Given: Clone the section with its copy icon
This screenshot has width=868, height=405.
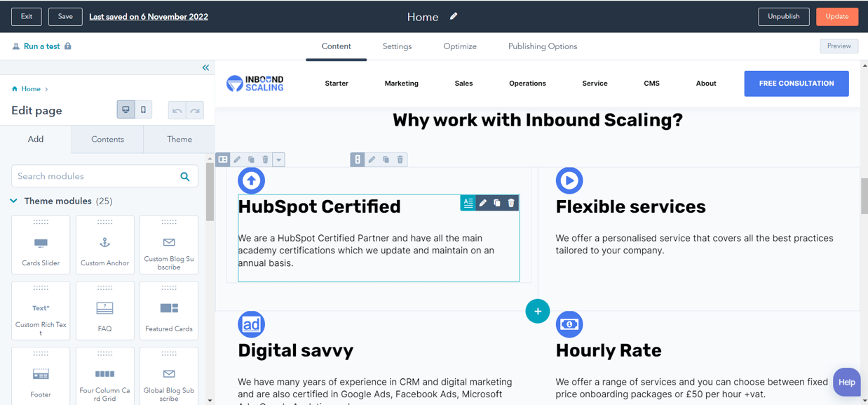Looking at the screenshot, I should pos(251,159).
